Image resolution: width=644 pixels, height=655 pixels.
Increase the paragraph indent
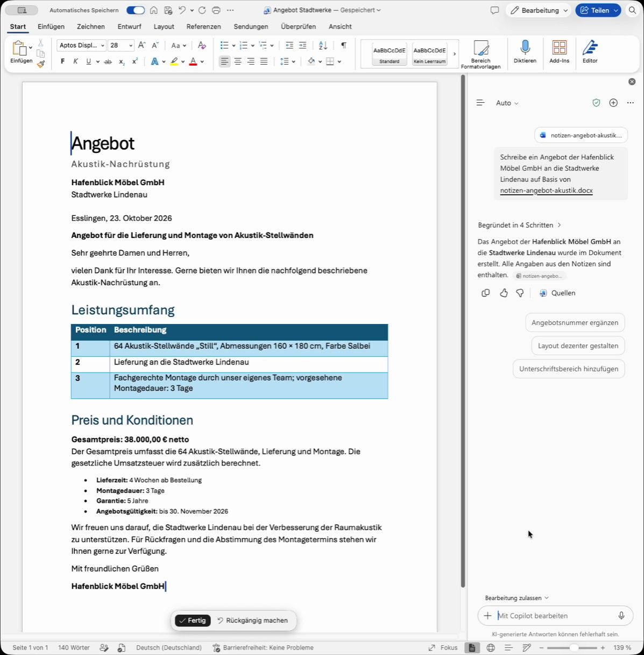[x=302, y=45]
